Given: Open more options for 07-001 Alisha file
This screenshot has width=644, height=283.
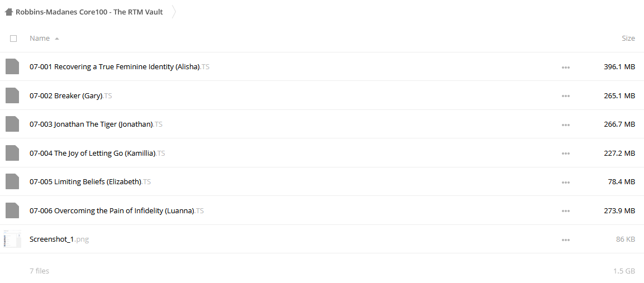Looking at the screenshot, I should coord(566,68).
